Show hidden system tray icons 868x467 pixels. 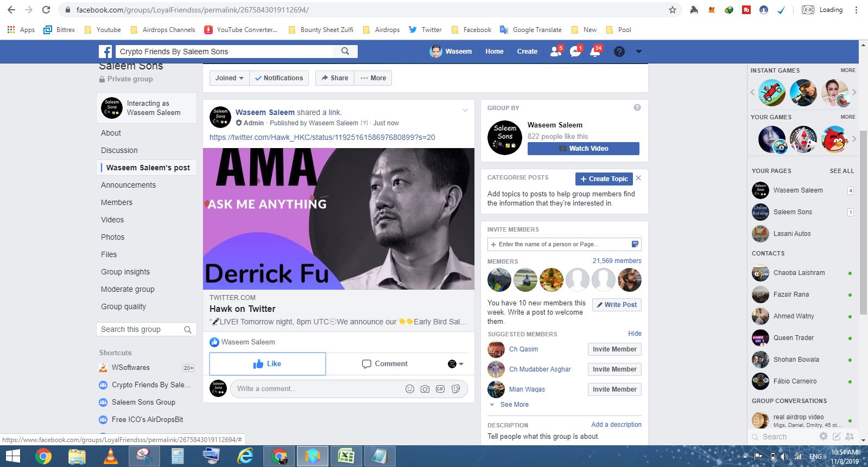pyautogui.click(x=745, y=457)
